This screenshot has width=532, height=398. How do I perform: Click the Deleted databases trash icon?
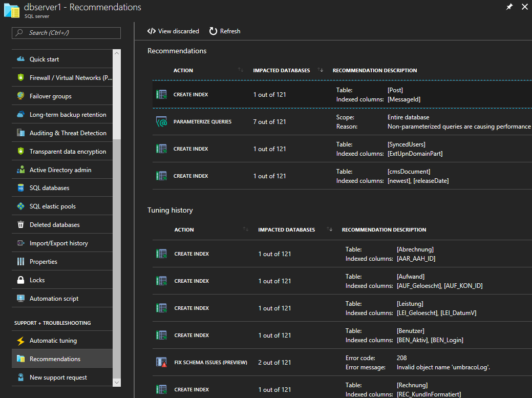pos(20,225)
